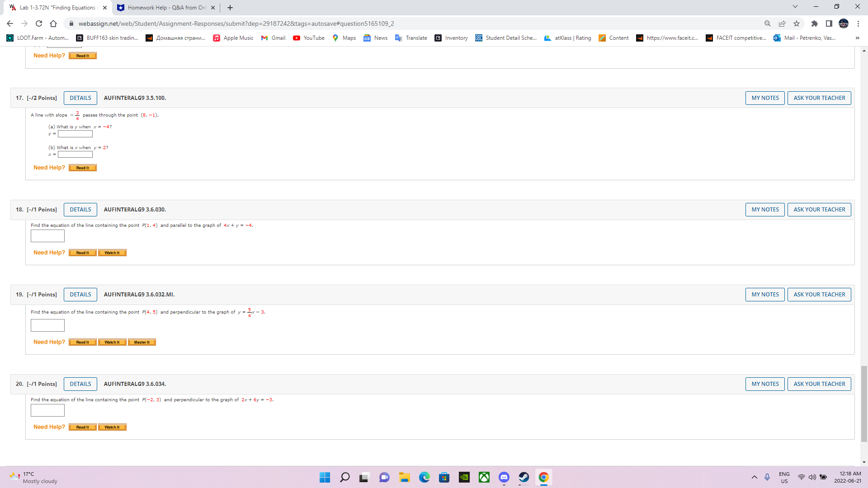
Task: Click the page vertical scrollbar thumb
Action: tap(864, 404)
